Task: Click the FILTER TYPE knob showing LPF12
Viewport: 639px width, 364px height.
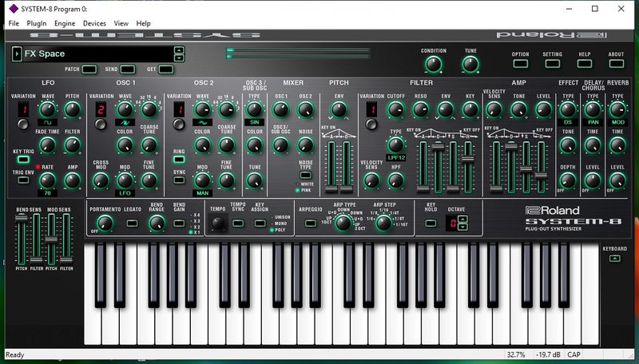Action: coord(395,145)
